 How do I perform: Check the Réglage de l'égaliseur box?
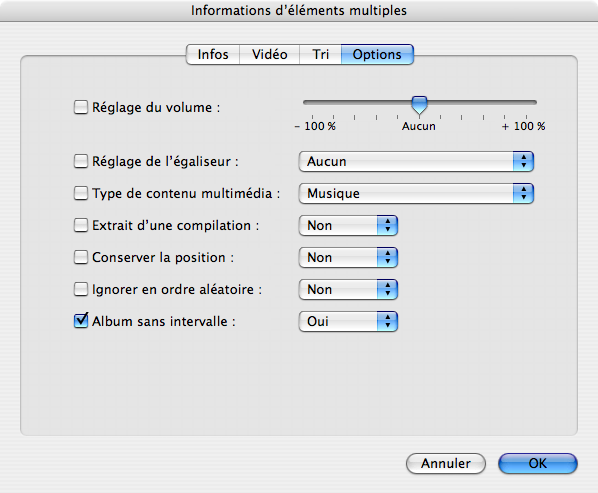click(81, 161)
